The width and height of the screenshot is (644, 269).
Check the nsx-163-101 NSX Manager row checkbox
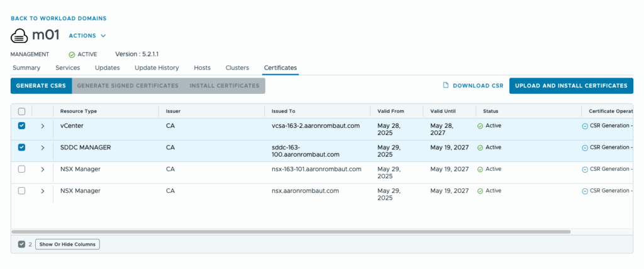point(22,169)
